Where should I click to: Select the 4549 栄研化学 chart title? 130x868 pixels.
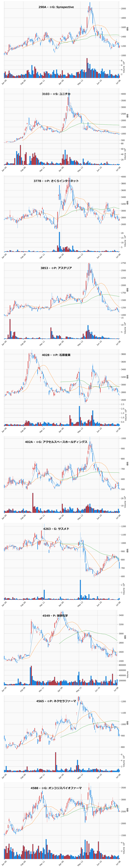click(x=55, y=616)
